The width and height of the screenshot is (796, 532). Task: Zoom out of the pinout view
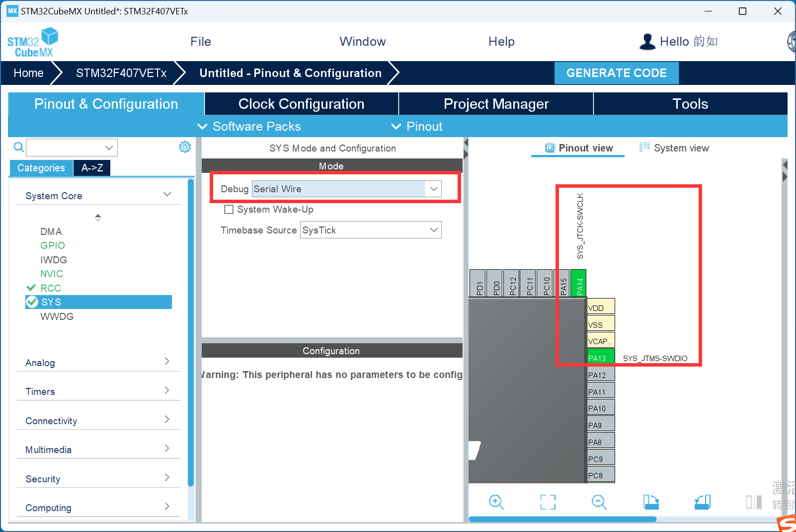pos(599,502)
